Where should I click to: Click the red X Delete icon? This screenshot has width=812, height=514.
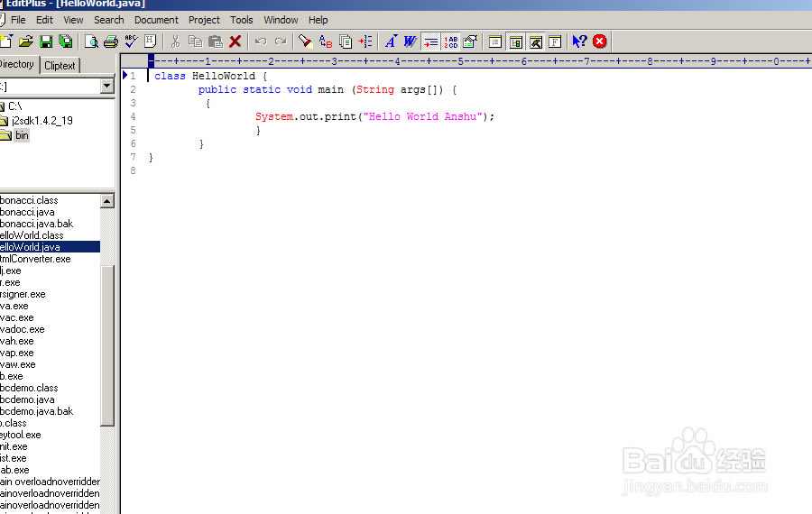235,41
